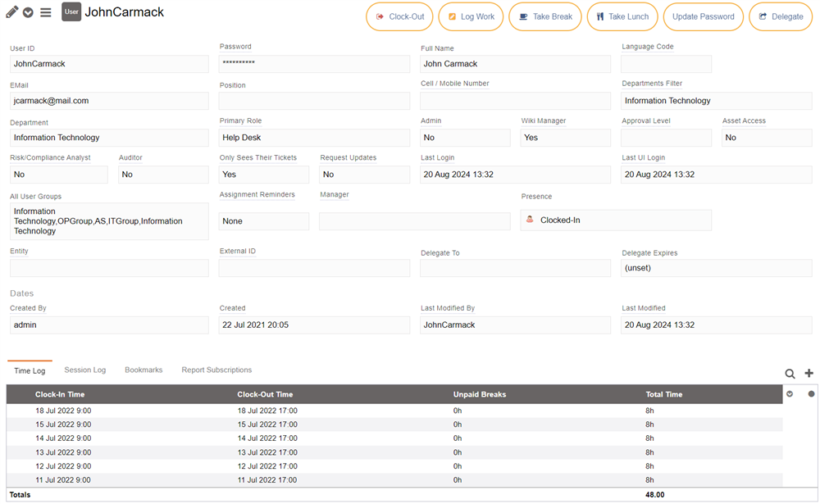Image resolution: width=820 pixels, height=504 pixels.
Task: Click the EMail input field
Action: click(x=109, y=101)
